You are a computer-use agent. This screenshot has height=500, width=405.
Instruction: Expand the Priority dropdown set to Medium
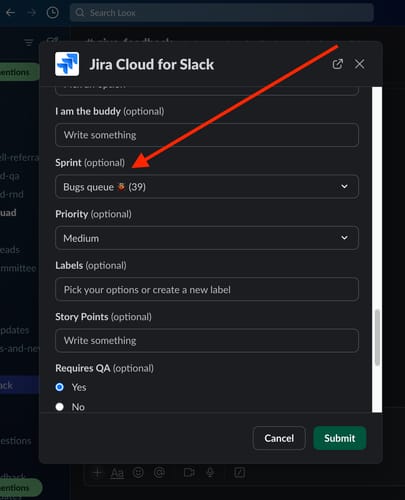tap(207, 238)
